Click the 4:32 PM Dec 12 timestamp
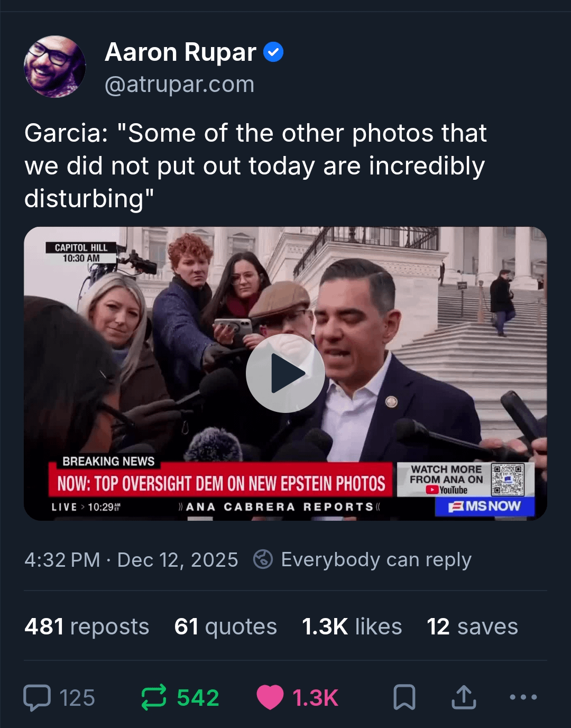571x728 pixels. coord(131,559)
